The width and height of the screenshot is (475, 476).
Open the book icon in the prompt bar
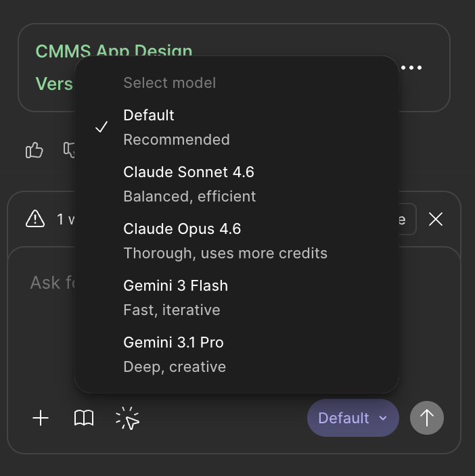[x=84, y=419]
